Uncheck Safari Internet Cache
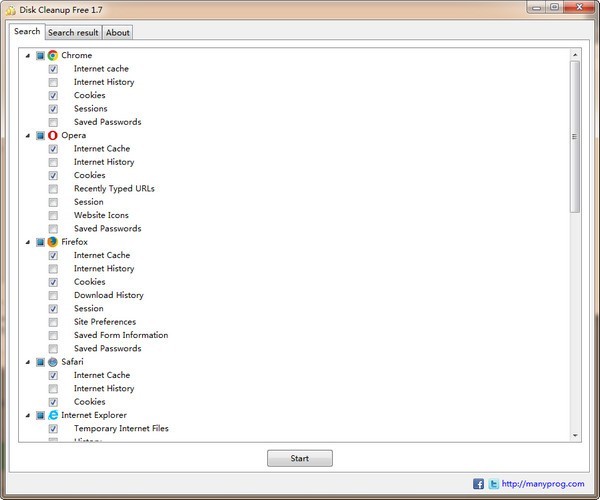The height and width of the screenshot is (500, 600). coord(53,375)
